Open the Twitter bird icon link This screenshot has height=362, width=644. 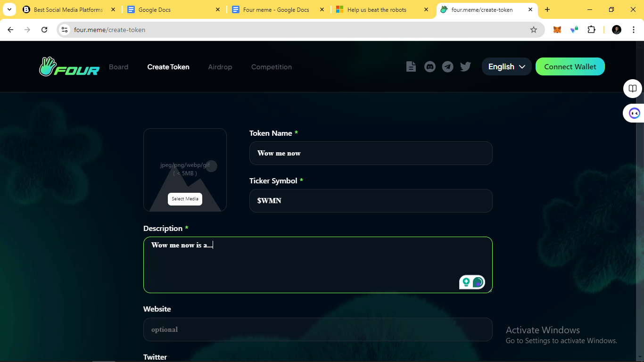[x=466, y=66]
